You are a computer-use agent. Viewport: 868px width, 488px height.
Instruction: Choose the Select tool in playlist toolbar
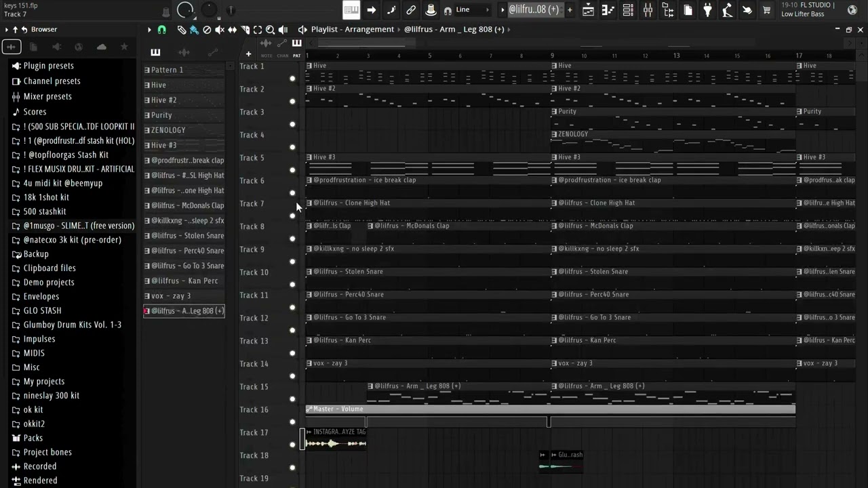(x=258, y=30)
